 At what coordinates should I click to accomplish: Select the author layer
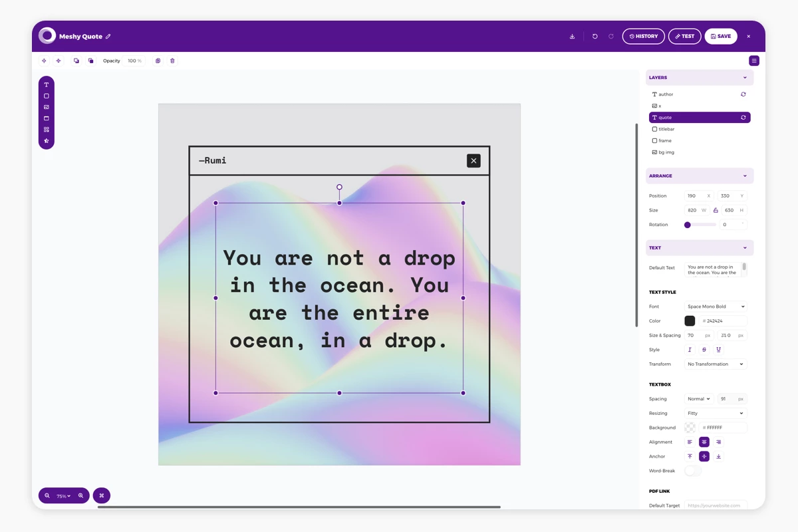coord(700,94)
